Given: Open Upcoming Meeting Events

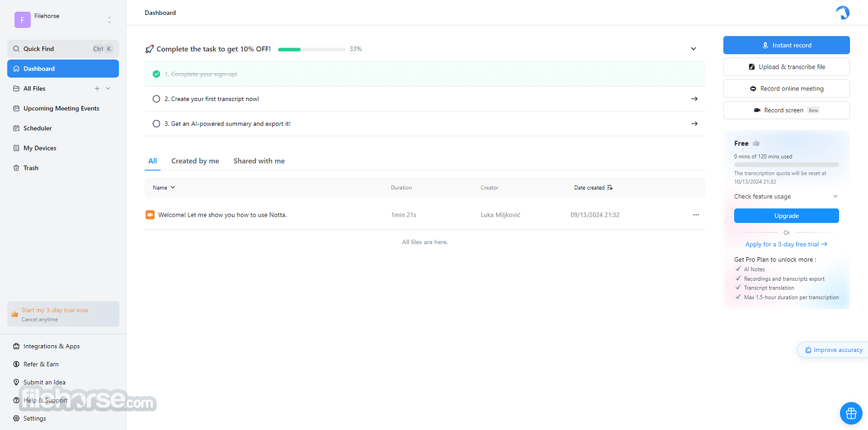Looking at the screenshot, I should [x=63, y=108].
